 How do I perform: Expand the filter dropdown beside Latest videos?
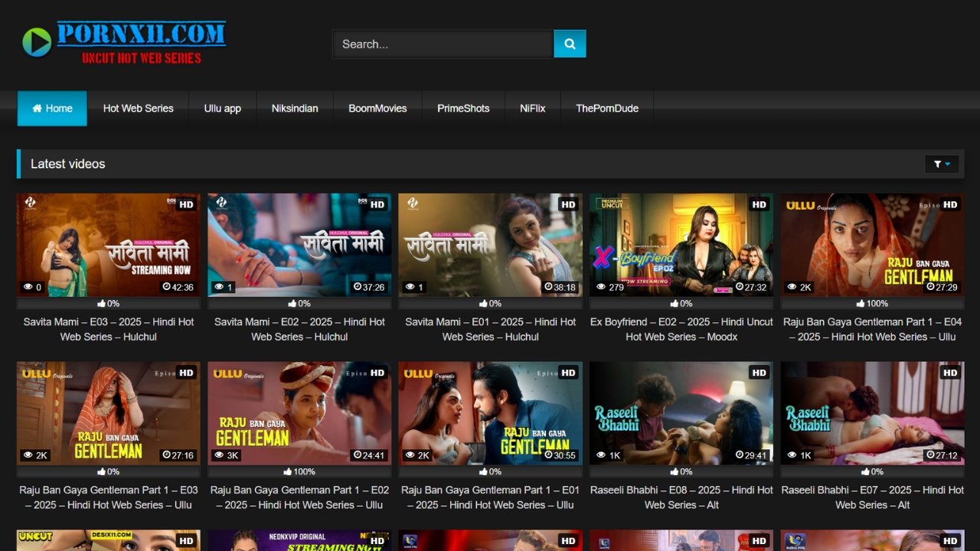pos(942,164)
